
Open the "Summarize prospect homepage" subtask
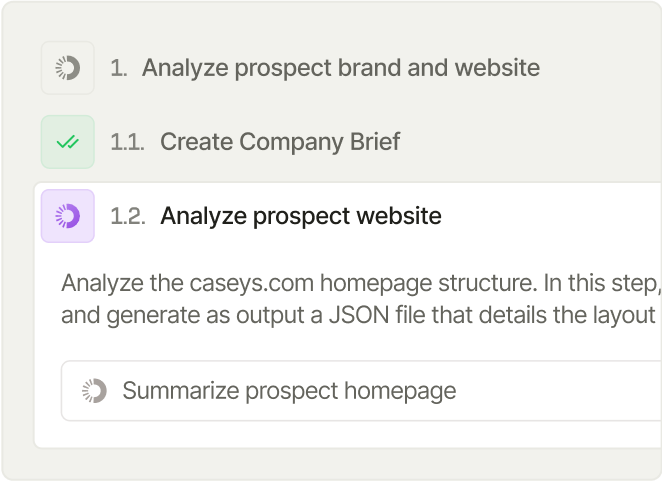click(361, 391)
